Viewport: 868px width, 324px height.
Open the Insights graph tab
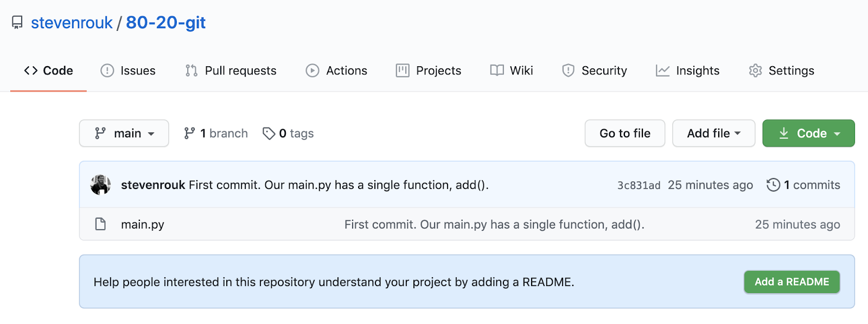point(687,71)
